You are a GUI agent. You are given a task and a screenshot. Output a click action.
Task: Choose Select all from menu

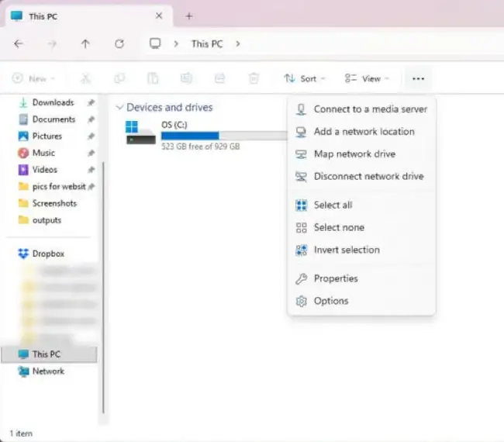[x=361, y=205]
